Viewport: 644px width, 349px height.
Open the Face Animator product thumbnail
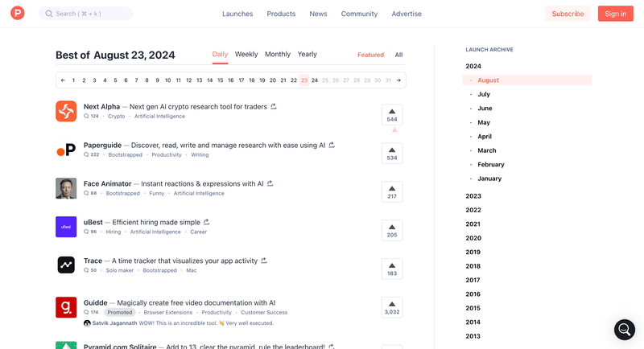coord(66,188)
